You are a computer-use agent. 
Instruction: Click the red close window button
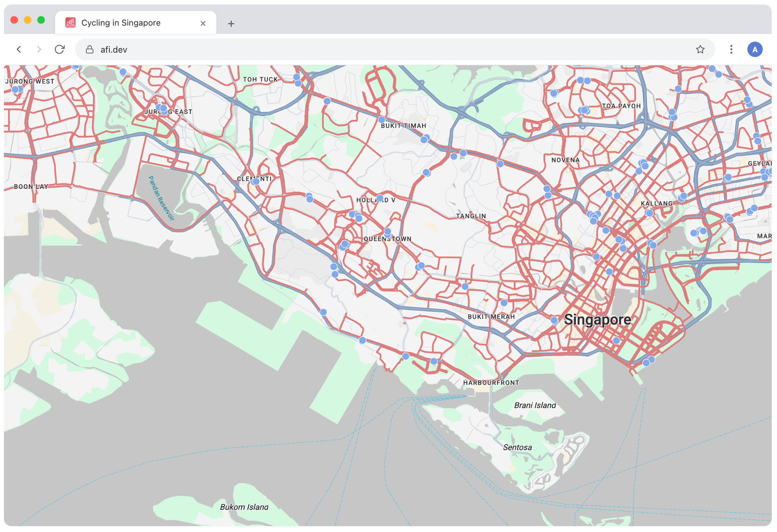pos(14,20)
